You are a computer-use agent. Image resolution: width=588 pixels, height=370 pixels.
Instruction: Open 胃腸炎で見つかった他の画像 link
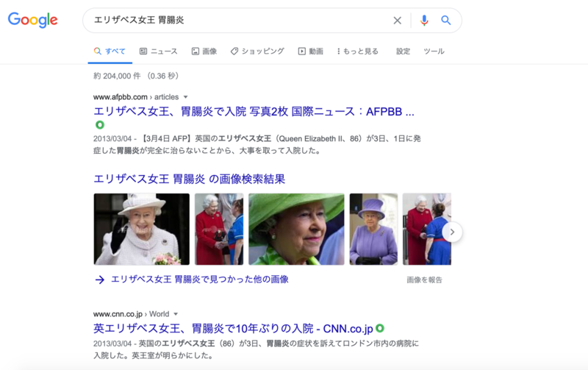pyautogui.click(x=199, y=280)
